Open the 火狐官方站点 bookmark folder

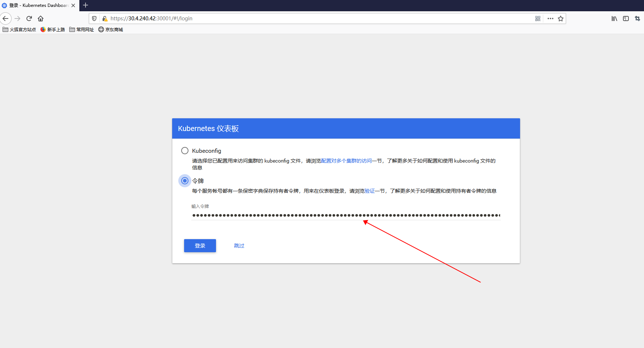(19, 30)
